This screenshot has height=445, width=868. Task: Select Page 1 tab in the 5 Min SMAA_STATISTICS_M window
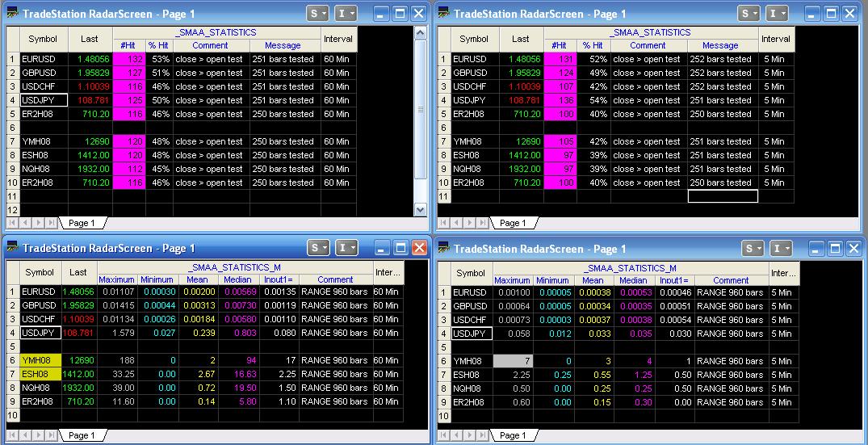(x=514, y=435)
